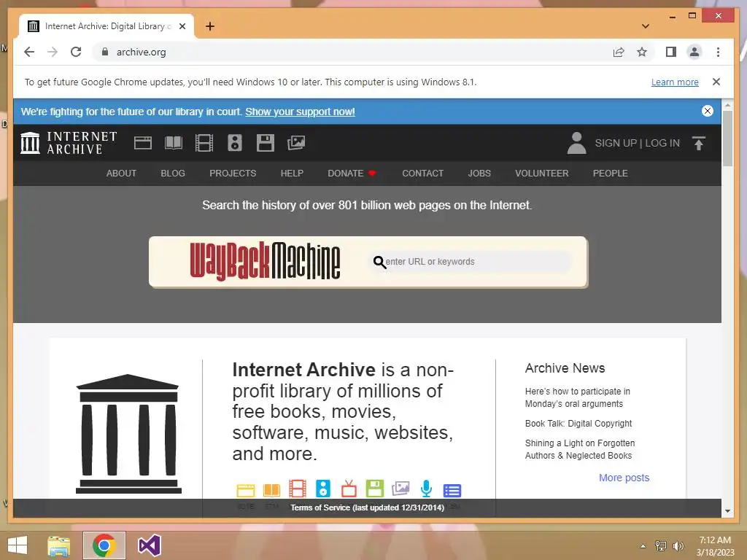
Task: Click the Show your support now! link
Action: [300, 112]
